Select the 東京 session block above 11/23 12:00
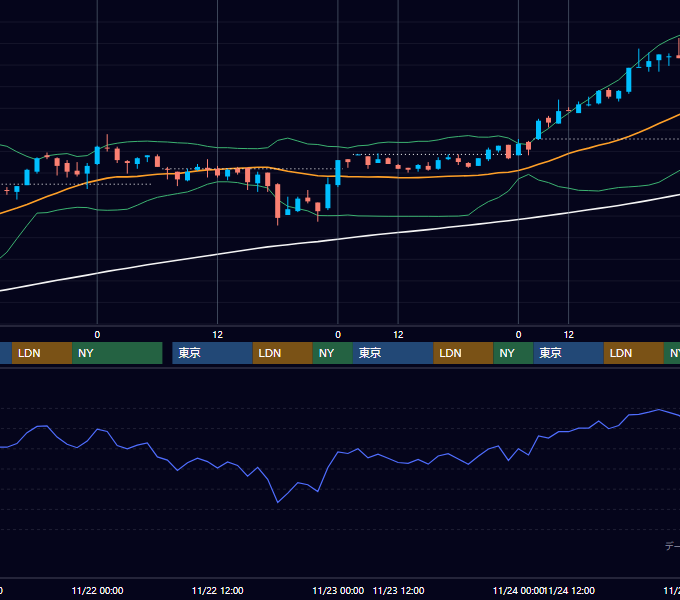Viewport: 680px width, 600px height. (x=393, y=353)
